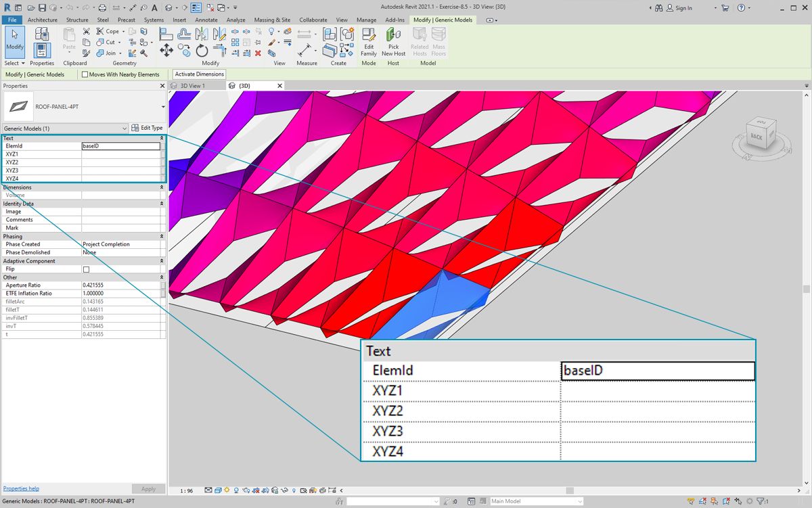Click the red Delete X icon
The width and height of the screenshot is (812, 508).
[x=258, y=53]
